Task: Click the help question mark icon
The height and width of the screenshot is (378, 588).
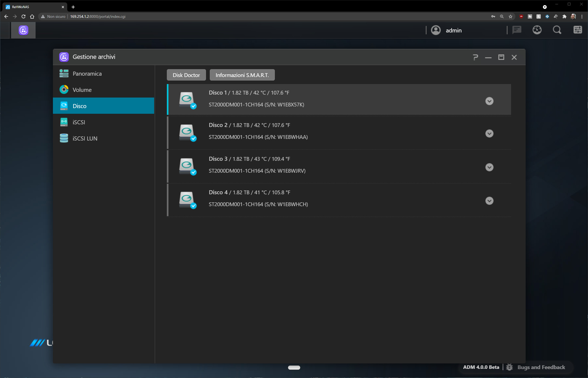Action: 475,57
